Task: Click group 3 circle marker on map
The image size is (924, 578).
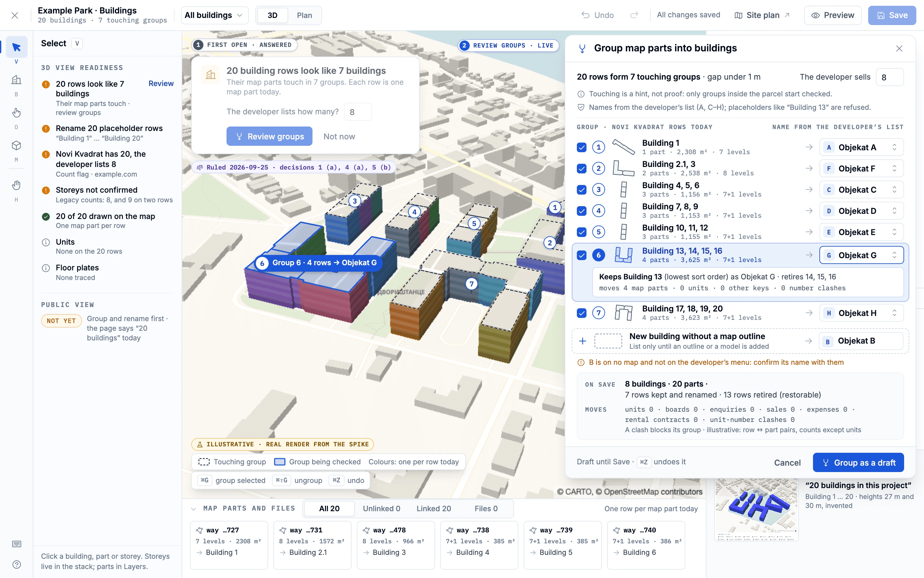Action: pos(355,201)
